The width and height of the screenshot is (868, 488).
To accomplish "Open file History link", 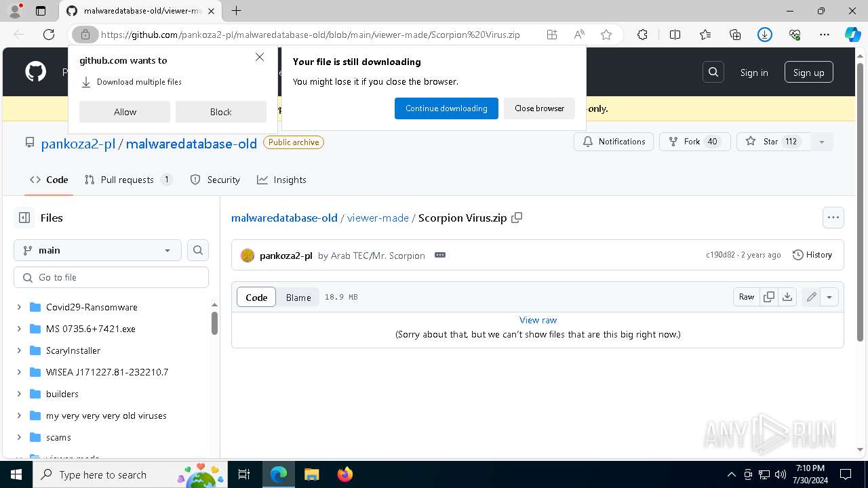I will [812, 255].
